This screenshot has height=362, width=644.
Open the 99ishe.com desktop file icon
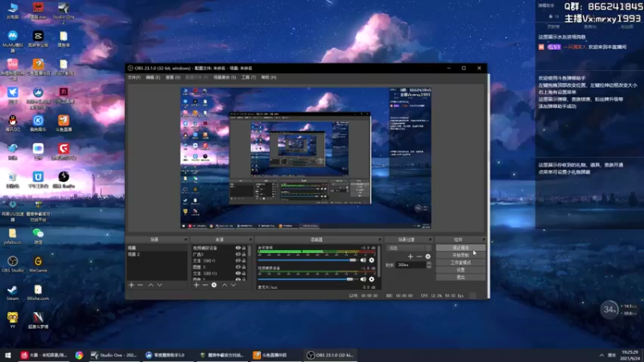tap(38, 292)
